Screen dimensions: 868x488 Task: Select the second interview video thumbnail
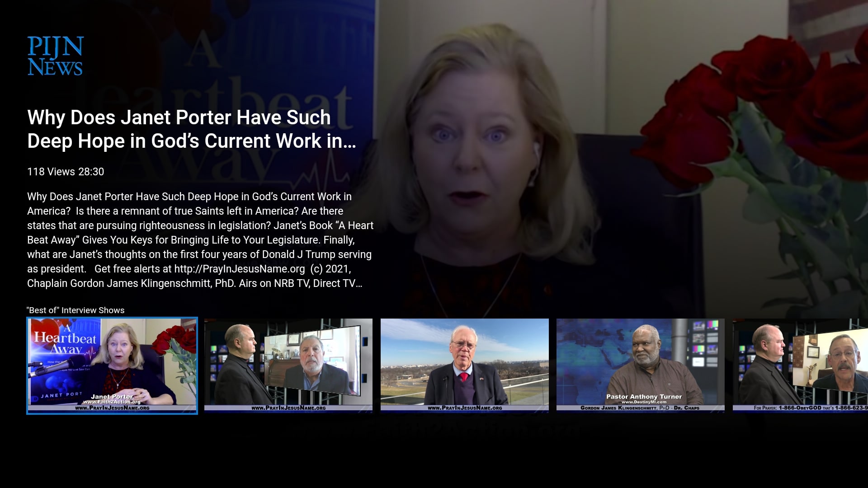(288, 365)
